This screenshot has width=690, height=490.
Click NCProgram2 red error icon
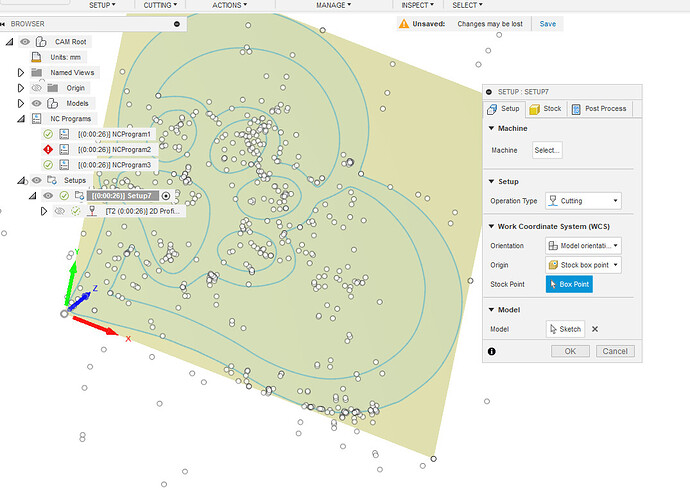click(x=48, y=150)
